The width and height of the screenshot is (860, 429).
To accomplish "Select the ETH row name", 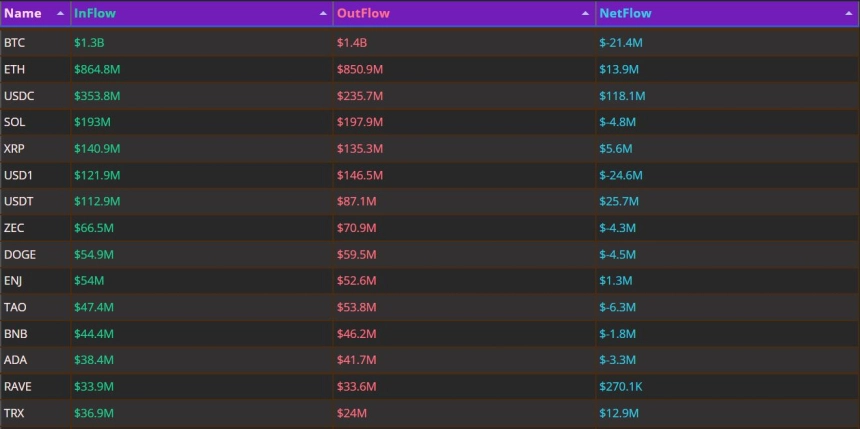I will coord(14,69).
